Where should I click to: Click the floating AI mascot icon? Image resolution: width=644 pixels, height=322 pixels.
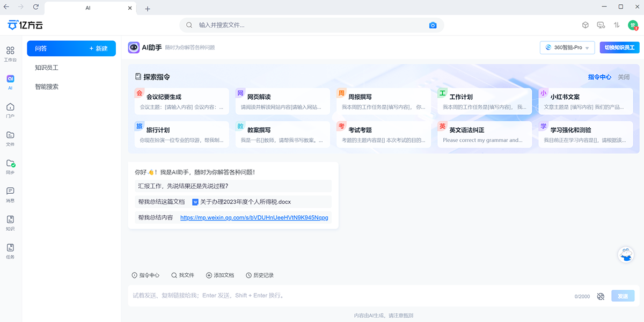(626, 254)
